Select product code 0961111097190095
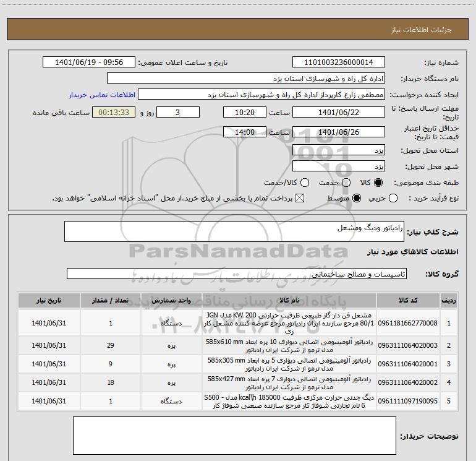 [x=408, y=401]
